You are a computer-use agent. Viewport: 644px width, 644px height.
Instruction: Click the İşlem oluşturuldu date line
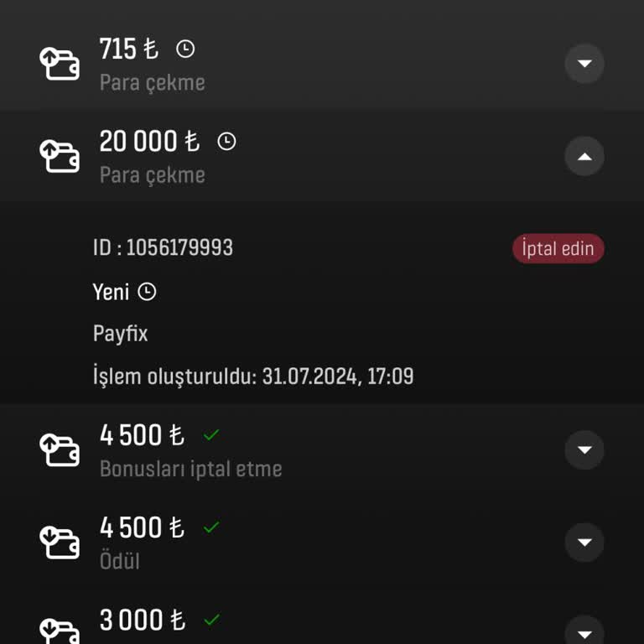click(x=252, y=377)
